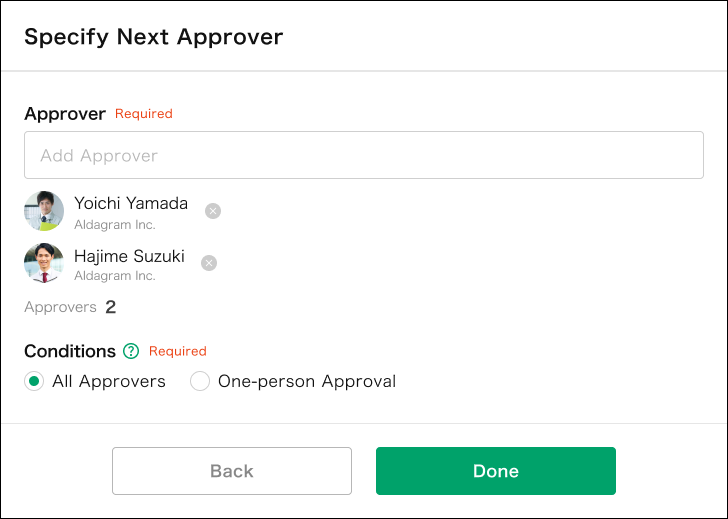
Task: Click the Approver field label
Action: [x=65, y=114]
